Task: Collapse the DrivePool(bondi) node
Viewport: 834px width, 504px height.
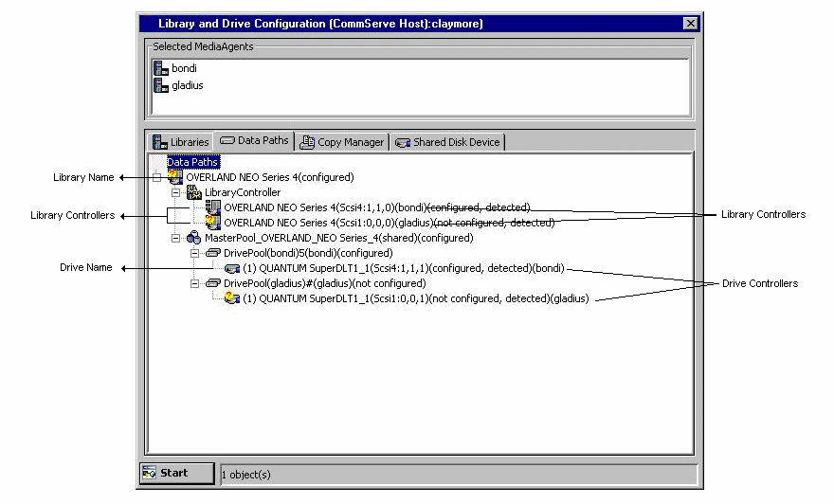Action: tap(194, 253)
